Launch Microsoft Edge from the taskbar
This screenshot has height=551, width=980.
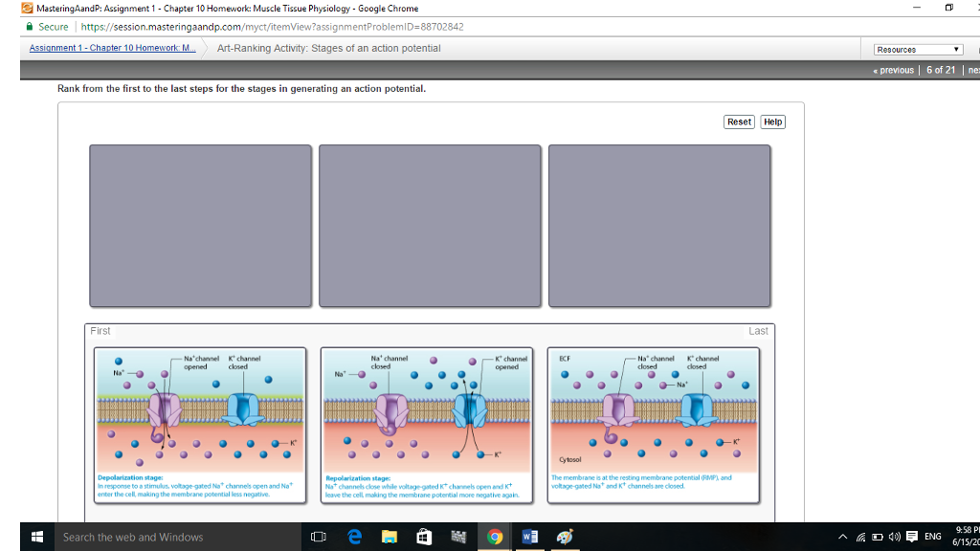tap(354, 537)
